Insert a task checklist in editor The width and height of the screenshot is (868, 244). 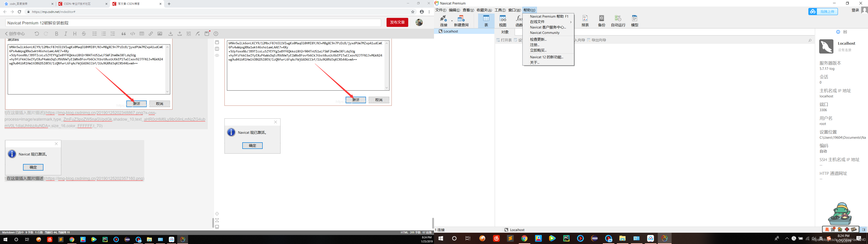coord(113,34)
